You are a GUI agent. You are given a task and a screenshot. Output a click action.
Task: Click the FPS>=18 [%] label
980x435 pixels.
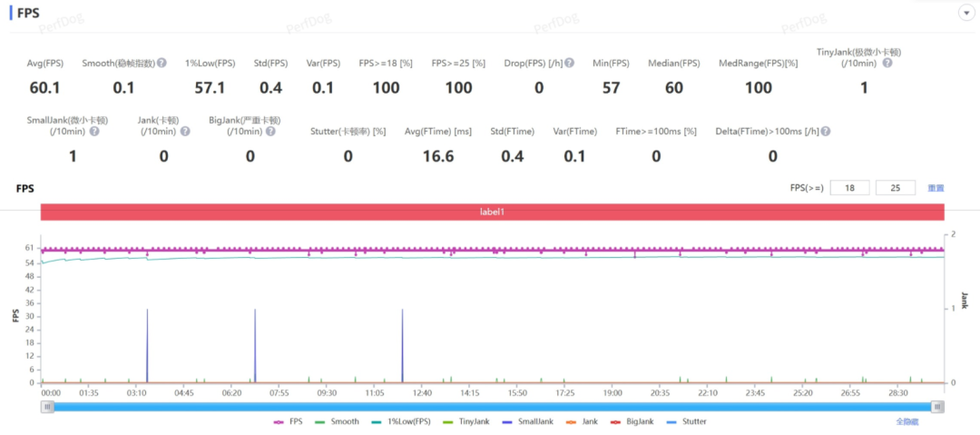tap(386, 64)
